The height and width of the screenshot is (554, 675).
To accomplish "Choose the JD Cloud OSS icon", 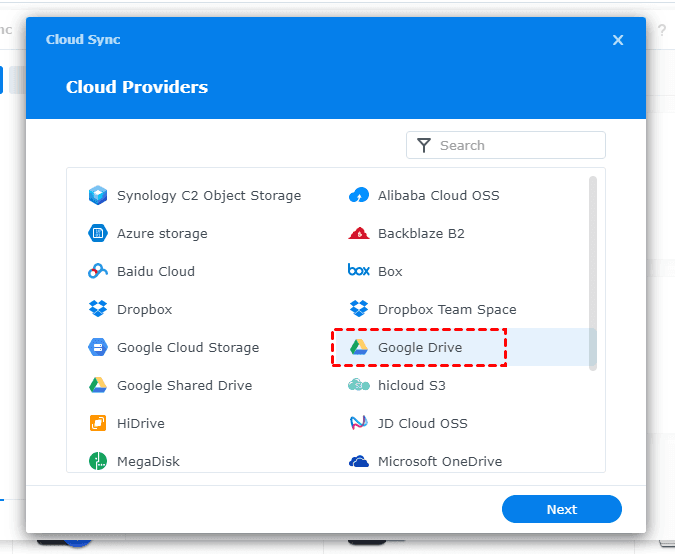I will (x=358, y=423).
